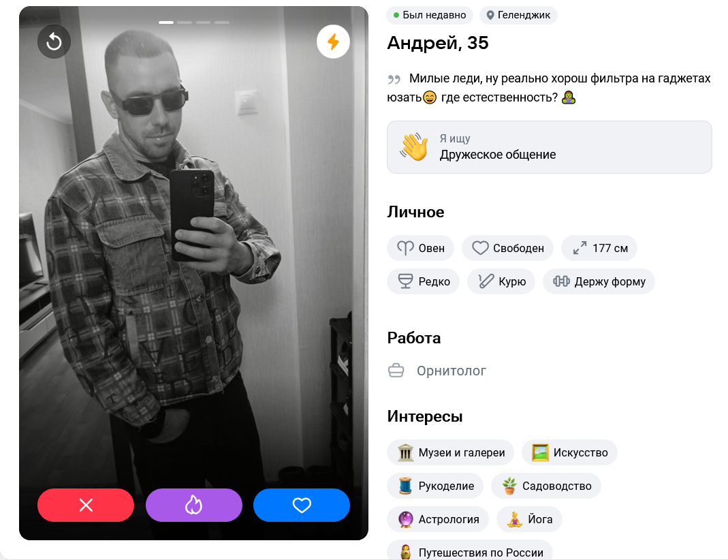Image resolution: width=728 pixels, height=560 pixels.
Task: Select the Курю smoking chip
Action: [501, 281]
